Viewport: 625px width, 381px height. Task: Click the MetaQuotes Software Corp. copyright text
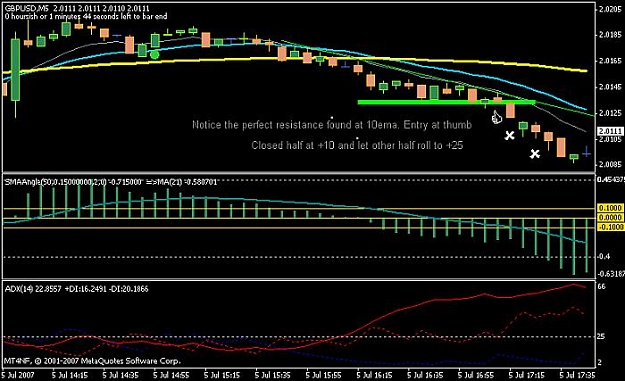(x=92, y=361)
